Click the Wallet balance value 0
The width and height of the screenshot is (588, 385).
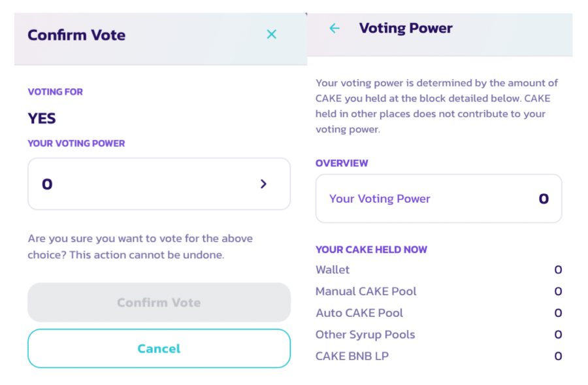point(558,270)
